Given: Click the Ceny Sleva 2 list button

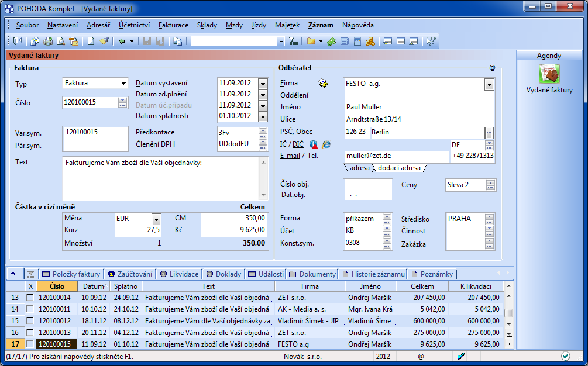Looking at the screenshot, I should (490, 185).
